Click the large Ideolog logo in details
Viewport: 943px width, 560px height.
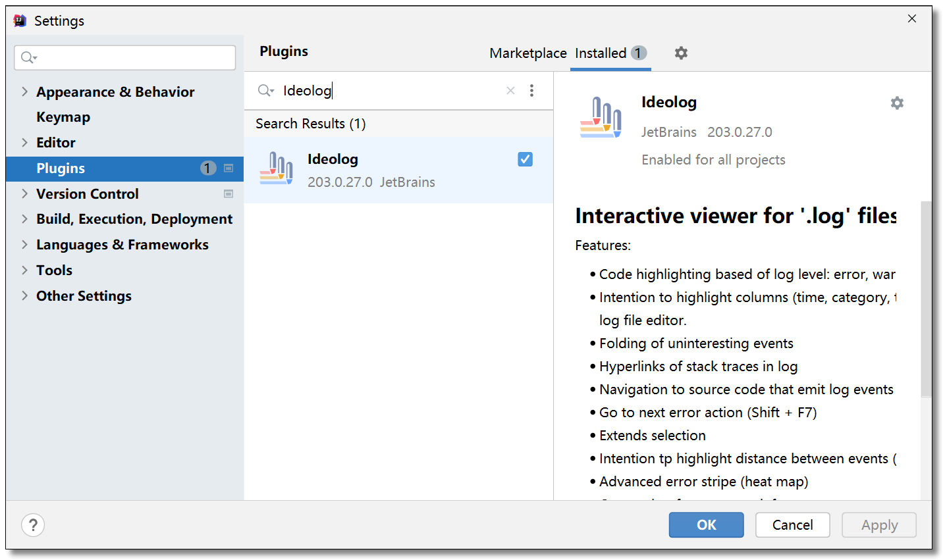click(x=601, y=117)
